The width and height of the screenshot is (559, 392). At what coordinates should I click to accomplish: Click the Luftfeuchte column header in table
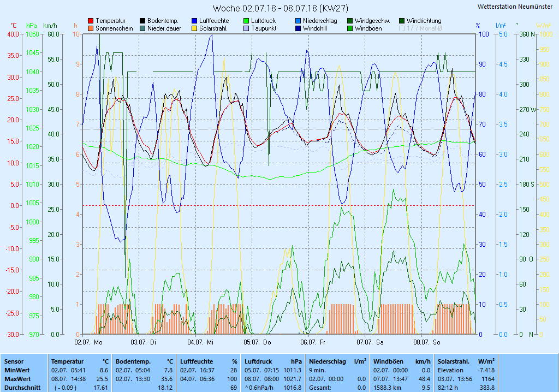pyautogui.click(x=197, y=361)
